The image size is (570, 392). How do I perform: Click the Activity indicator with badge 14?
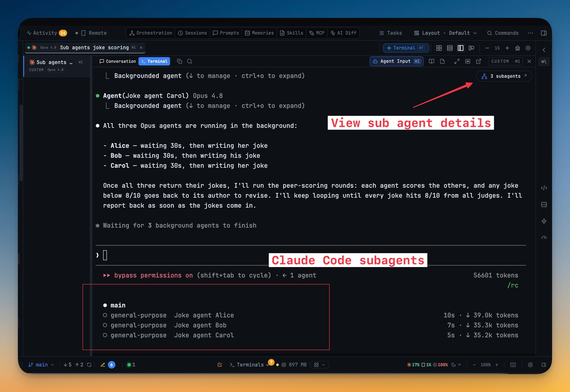click(x=47, y=33)
